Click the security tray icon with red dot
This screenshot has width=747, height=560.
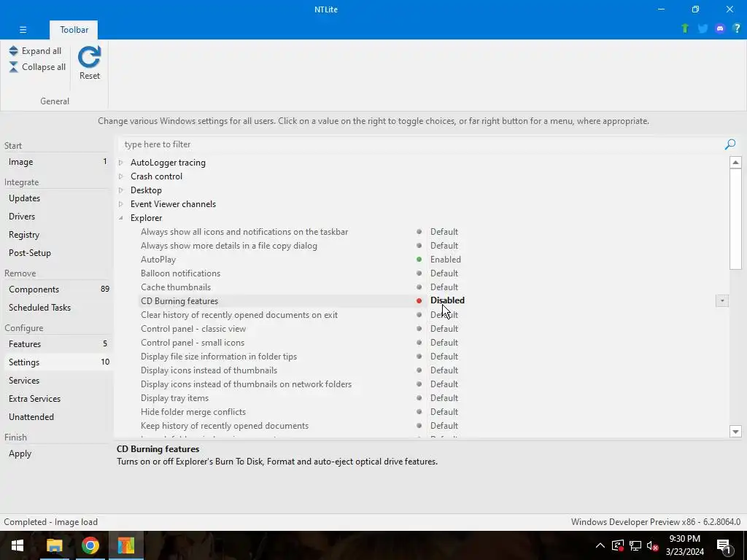coord(618,545)
